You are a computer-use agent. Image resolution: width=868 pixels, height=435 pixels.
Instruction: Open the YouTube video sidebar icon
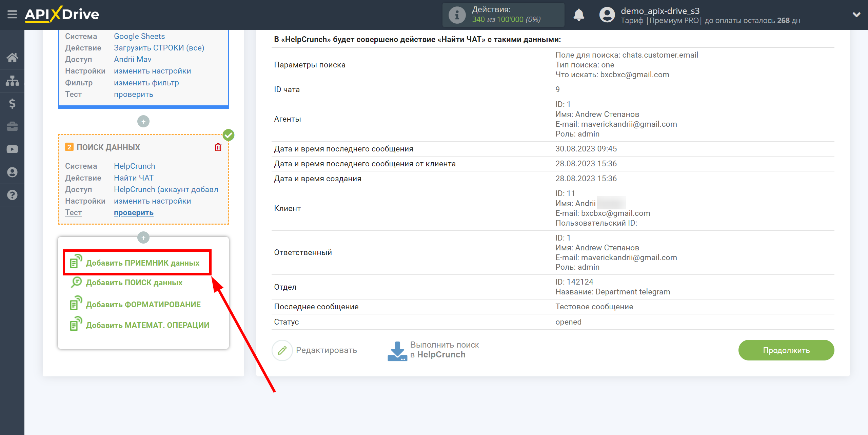(x=12, y=149)
